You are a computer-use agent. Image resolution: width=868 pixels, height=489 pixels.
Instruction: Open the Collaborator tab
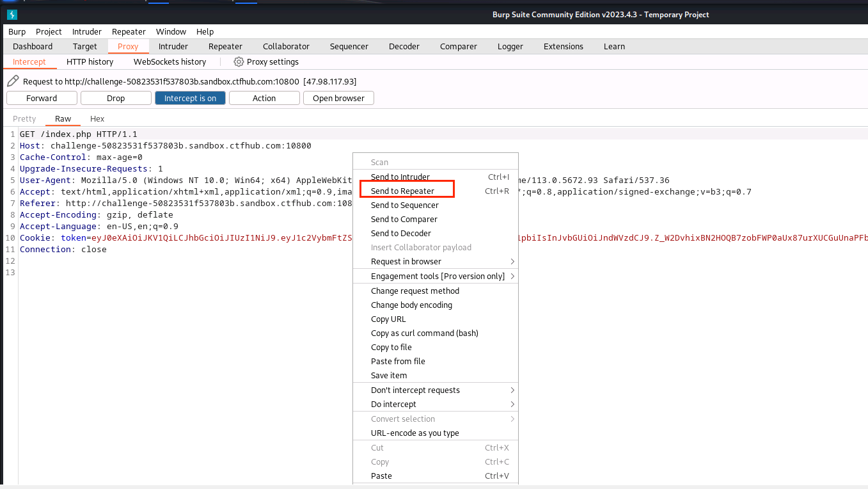click(286, 46)
